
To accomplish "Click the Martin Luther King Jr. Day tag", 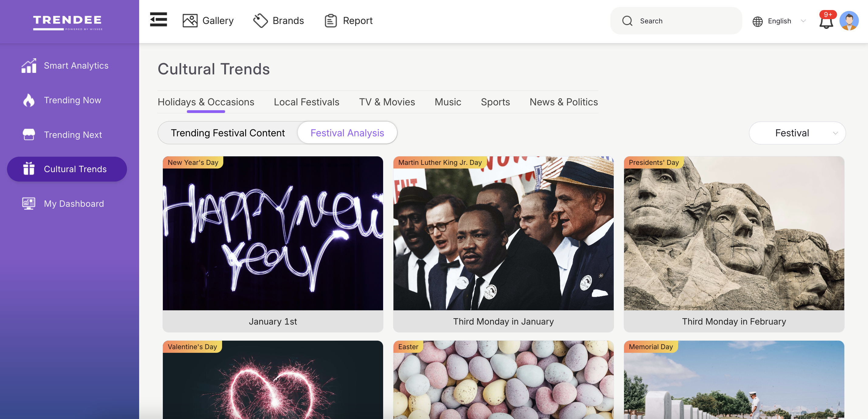I will pos(440,162).
